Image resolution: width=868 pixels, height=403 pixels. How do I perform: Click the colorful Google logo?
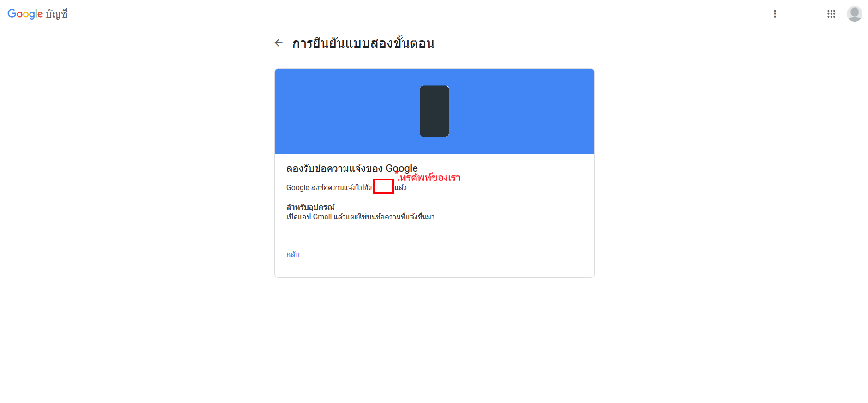[25, 14]
